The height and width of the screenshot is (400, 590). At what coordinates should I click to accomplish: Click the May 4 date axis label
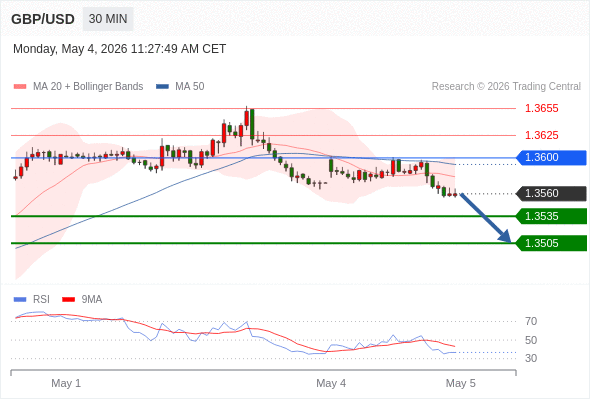[x=331, y=383]
